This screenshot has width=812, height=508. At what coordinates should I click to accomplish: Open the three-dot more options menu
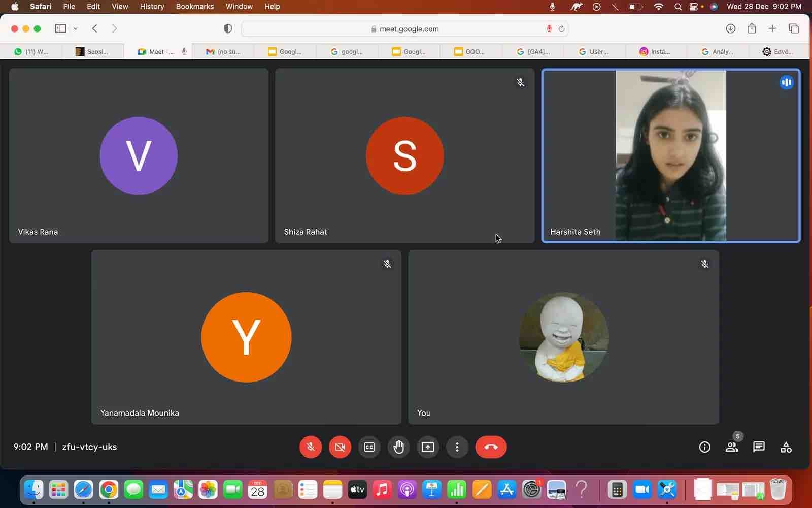click(x=457, y=447)
